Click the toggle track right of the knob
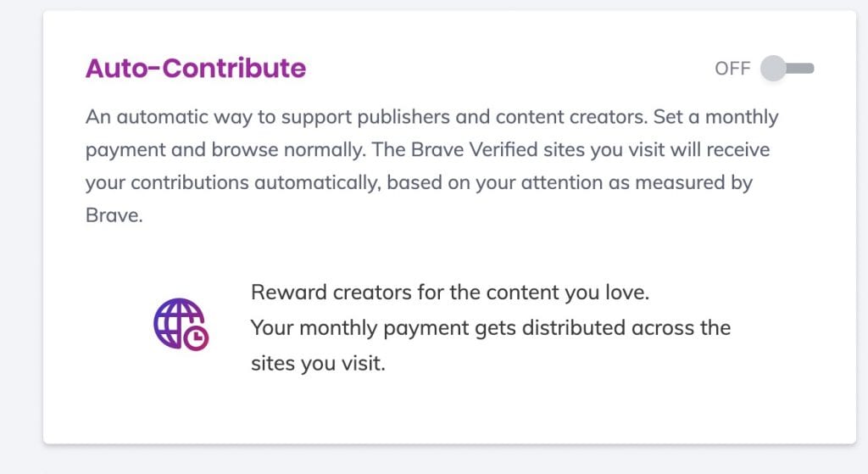Viewport: 868px width, 474px height. pyautogui.click(x=800, y=68)
